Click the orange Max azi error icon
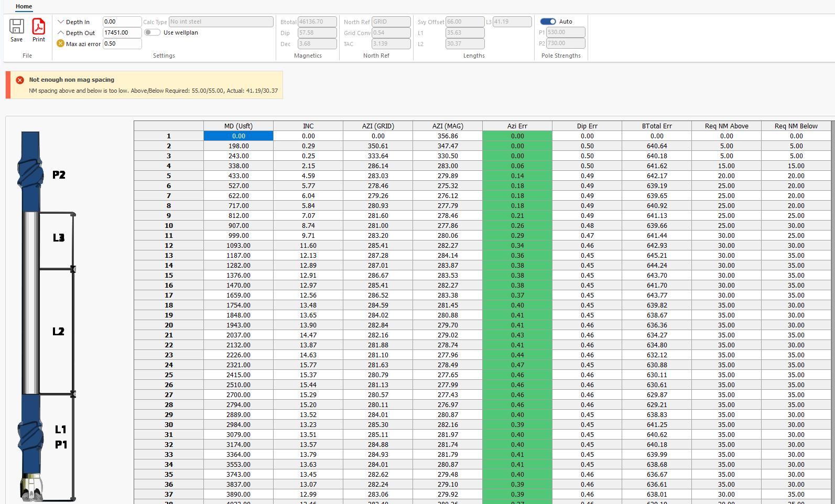 [x=61, y=43]
